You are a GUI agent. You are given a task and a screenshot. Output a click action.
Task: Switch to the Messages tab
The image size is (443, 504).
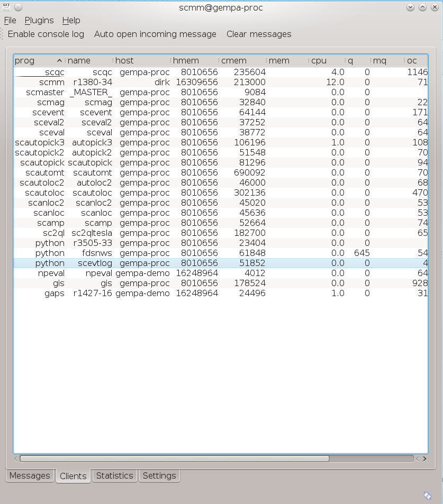[30, 475]
